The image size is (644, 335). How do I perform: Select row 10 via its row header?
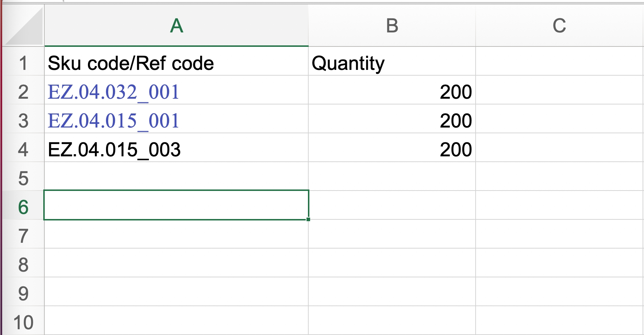tap(23, 322)
